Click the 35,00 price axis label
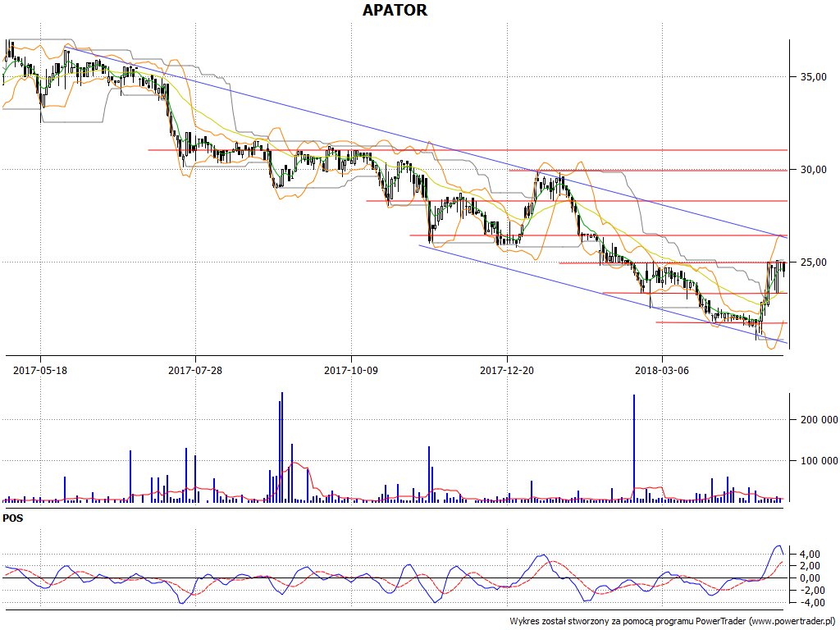840x630 pixels. coord(813,77)
